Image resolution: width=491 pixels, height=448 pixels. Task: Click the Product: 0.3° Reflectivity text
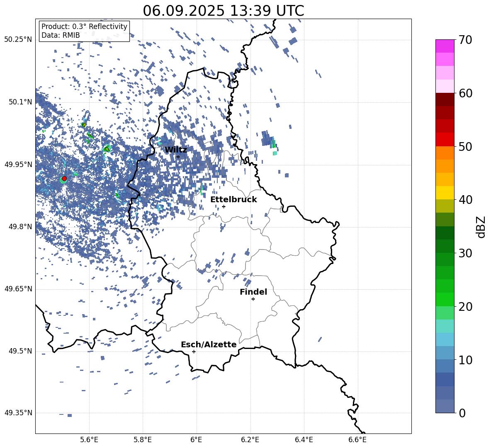pos(84,26)
